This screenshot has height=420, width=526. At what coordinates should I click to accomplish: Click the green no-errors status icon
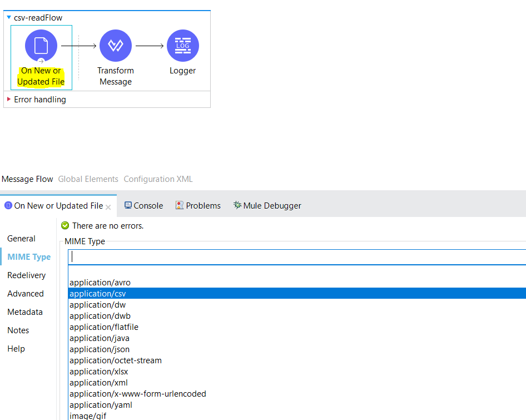tap(65, 225)
